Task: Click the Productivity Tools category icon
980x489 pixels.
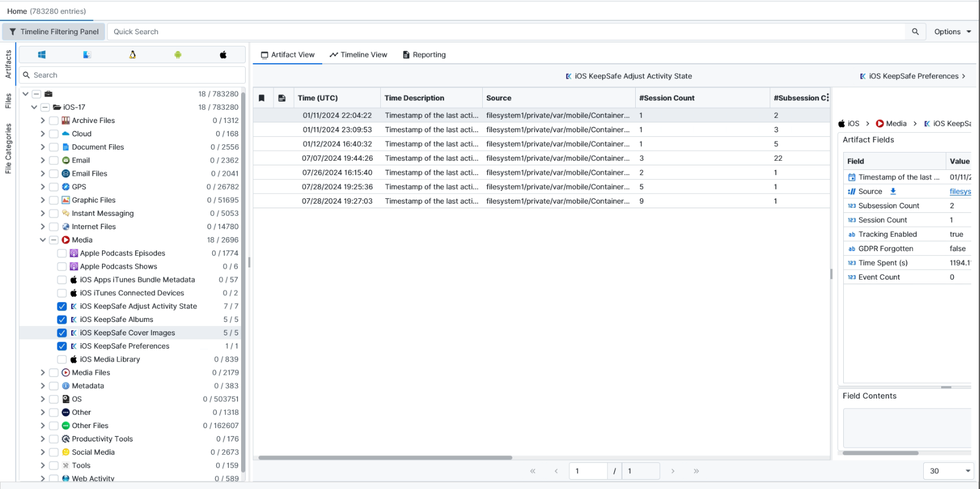Action: (65, 439)
